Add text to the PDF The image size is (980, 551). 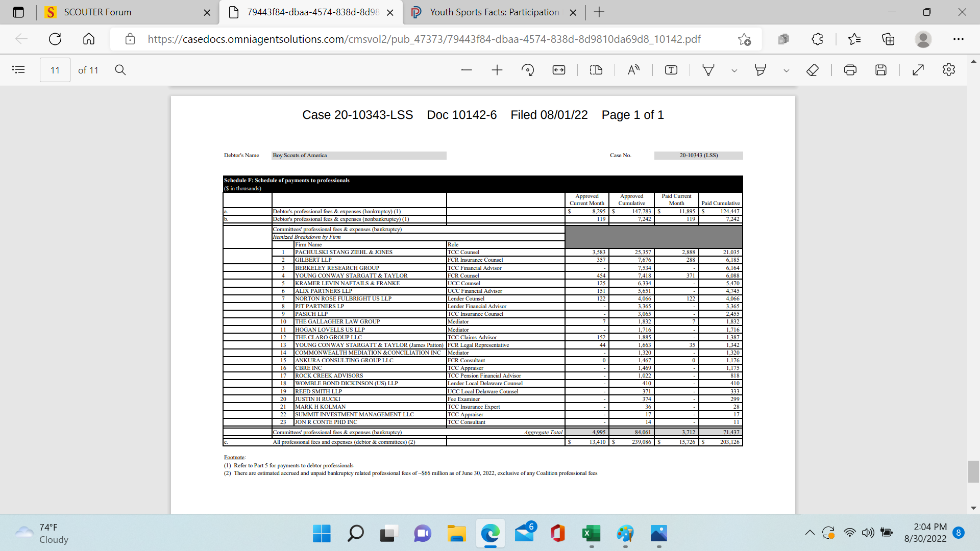pyautogui.click(x=671, y=70)
